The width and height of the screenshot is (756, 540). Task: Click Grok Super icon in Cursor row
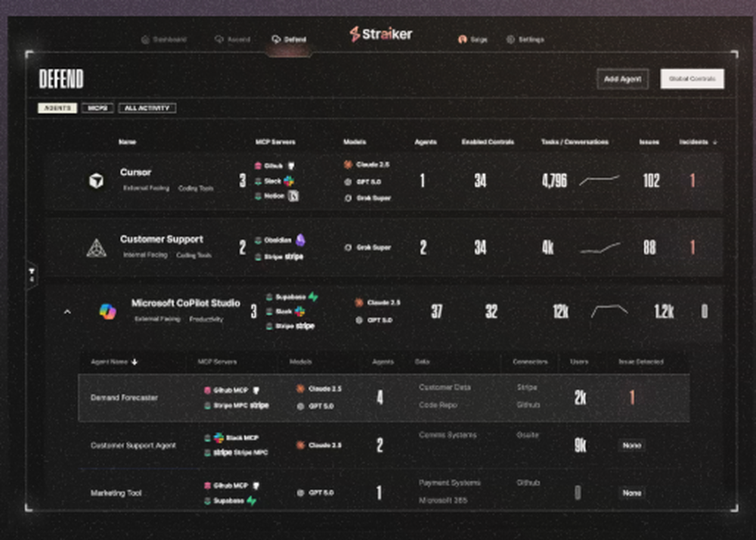point(348,198)
